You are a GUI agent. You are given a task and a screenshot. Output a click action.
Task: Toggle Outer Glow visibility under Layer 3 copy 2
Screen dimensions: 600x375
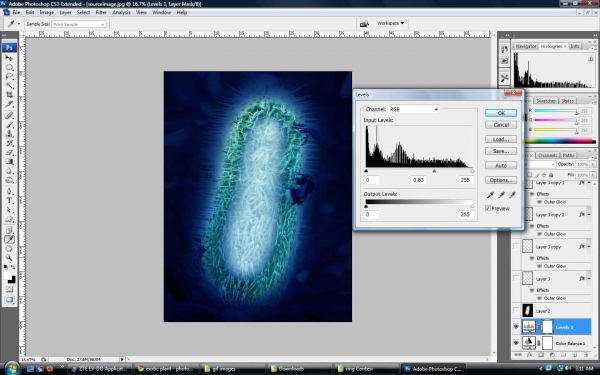tap(540, 233)
